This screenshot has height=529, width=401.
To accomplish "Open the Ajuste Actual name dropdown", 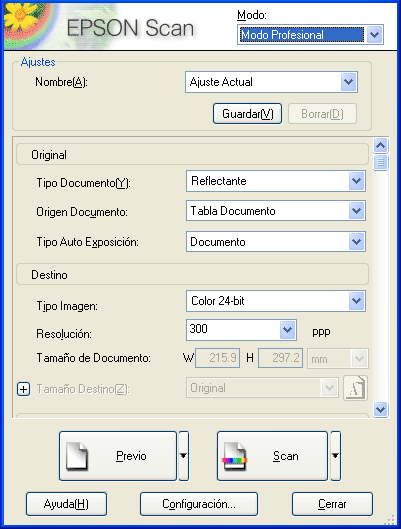I will [x=271, y=82].
